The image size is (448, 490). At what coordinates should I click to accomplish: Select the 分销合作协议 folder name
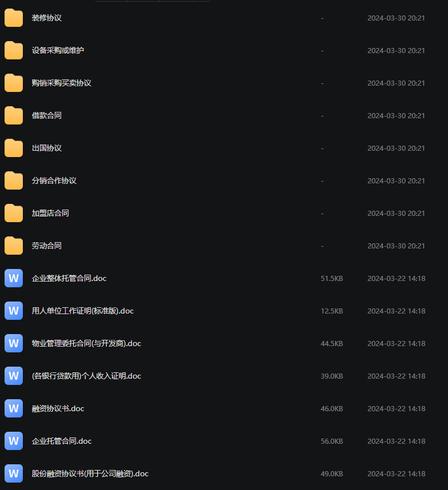click(x=54, y=180)
